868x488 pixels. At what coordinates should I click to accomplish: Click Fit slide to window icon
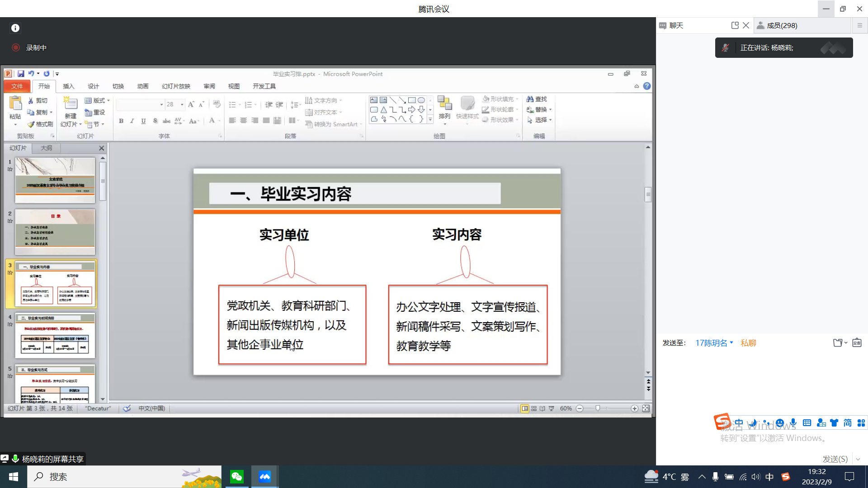[646, 408]
